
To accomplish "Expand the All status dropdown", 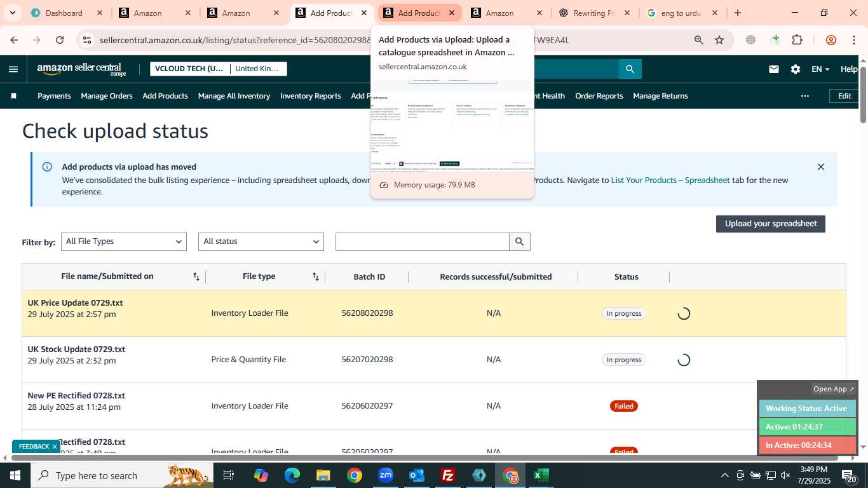I will 261,241.
